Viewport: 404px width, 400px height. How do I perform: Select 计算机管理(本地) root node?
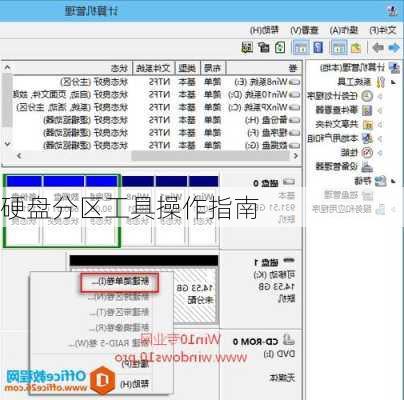[359, 68]
